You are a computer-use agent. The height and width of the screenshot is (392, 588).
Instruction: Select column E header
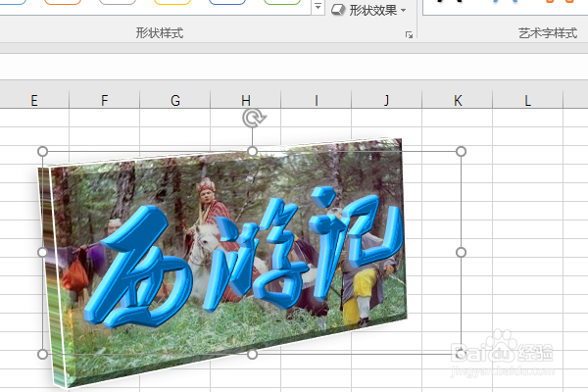[34, 100]
